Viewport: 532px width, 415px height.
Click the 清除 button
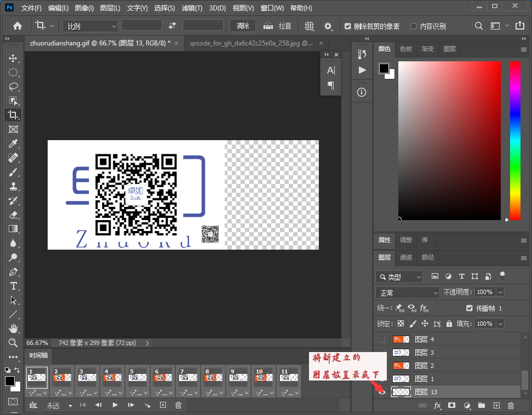[243, 26]
